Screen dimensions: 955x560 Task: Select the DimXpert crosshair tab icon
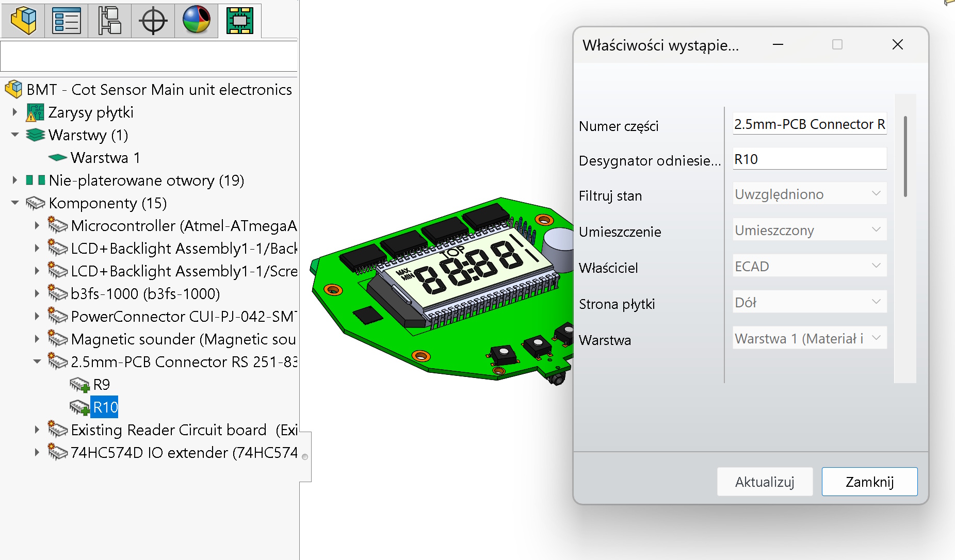point(153,21)
